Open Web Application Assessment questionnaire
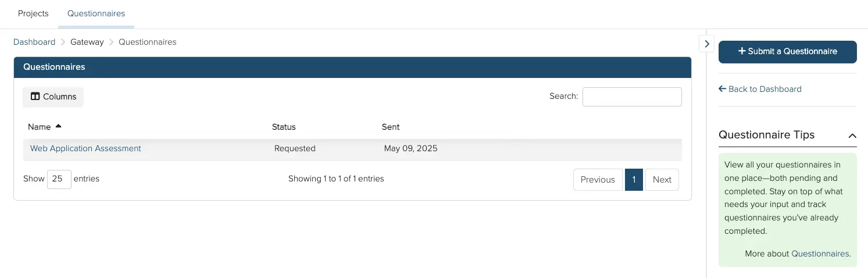This screenshot has height=278, width=868. tap(85, 148)
